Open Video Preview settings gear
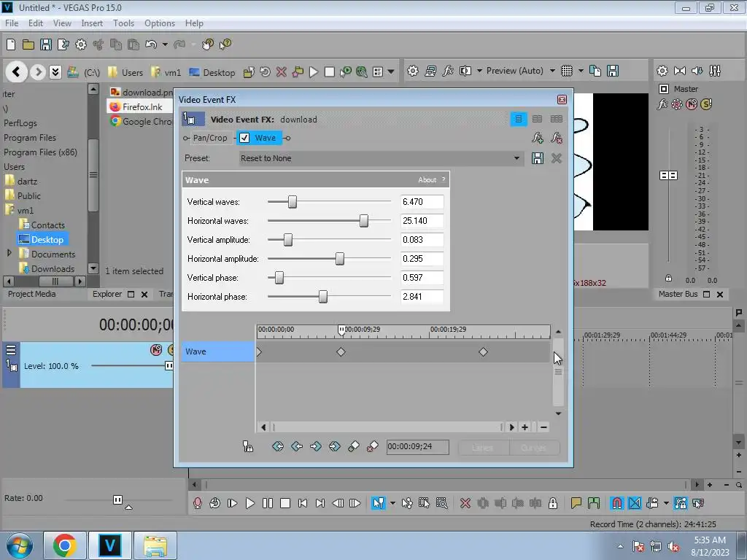The image size is (747, 560). coord(413,71)
